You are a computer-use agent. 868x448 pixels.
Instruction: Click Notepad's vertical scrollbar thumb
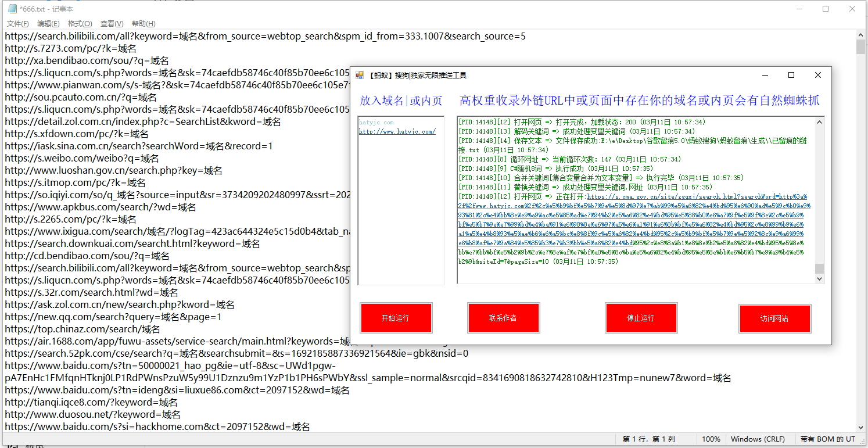coord(862,47)
